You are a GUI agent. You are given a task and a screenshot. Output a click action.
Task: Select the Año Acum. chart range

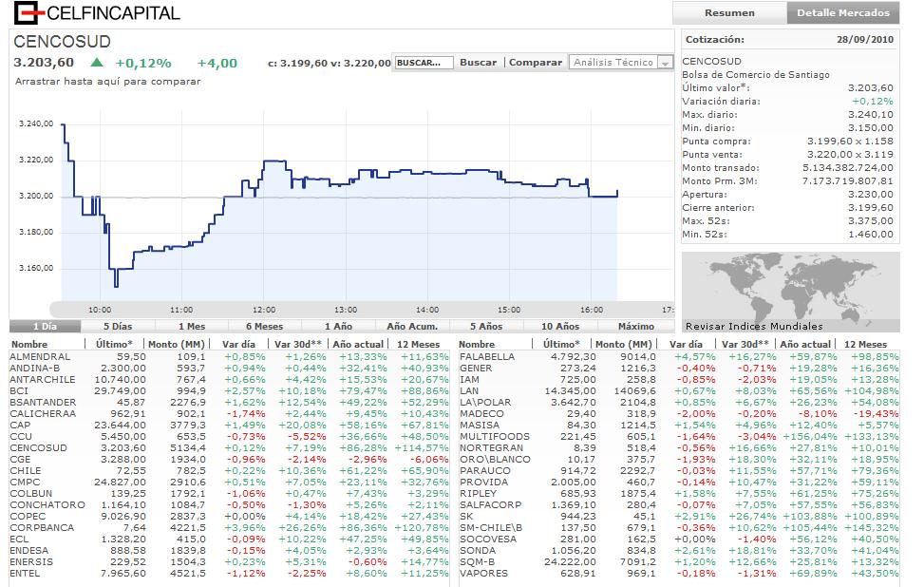click(412, 326)
